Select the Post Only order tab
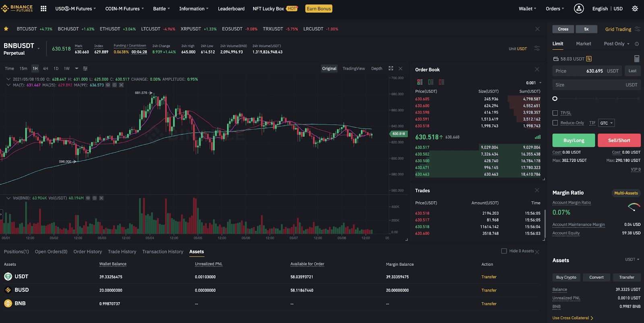The height and width of the screenshot is (323, 644). coord(614,44)
